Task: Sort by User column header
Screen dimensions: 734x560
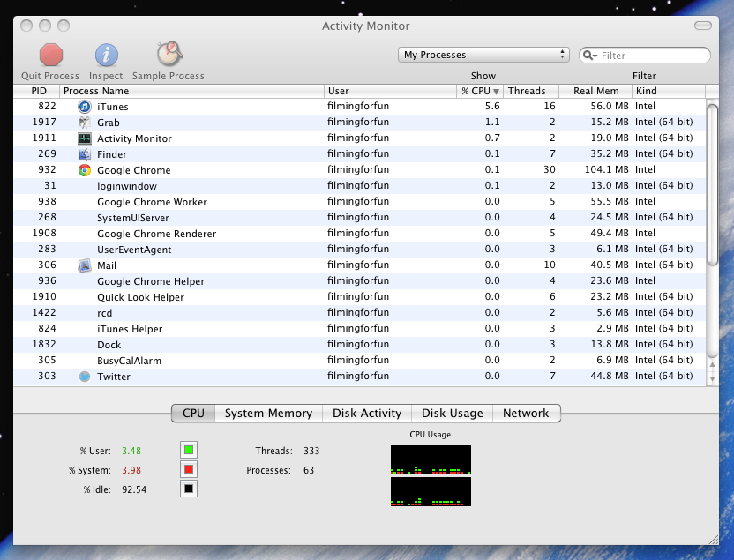Action: point(391,91)
